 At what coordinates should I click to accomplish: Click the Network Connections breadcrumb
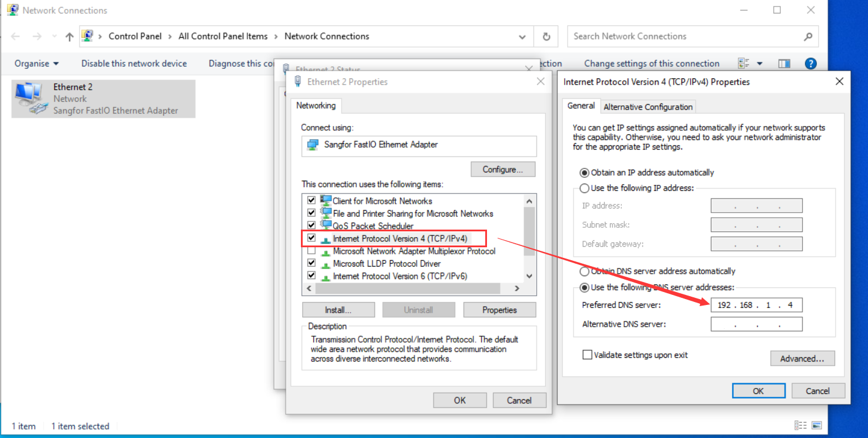pos(327,36)
